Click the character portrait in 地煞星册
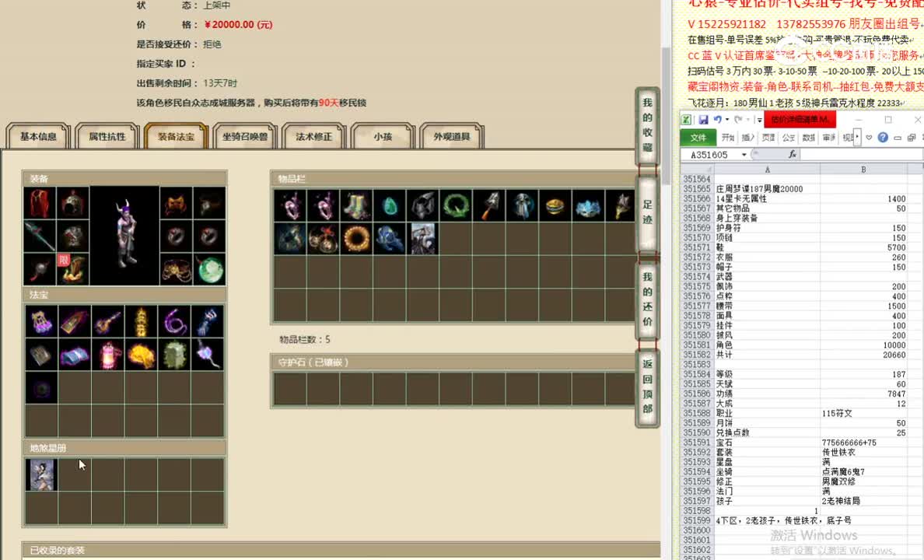This screenshot has width=924, height=560. [41, 474]
